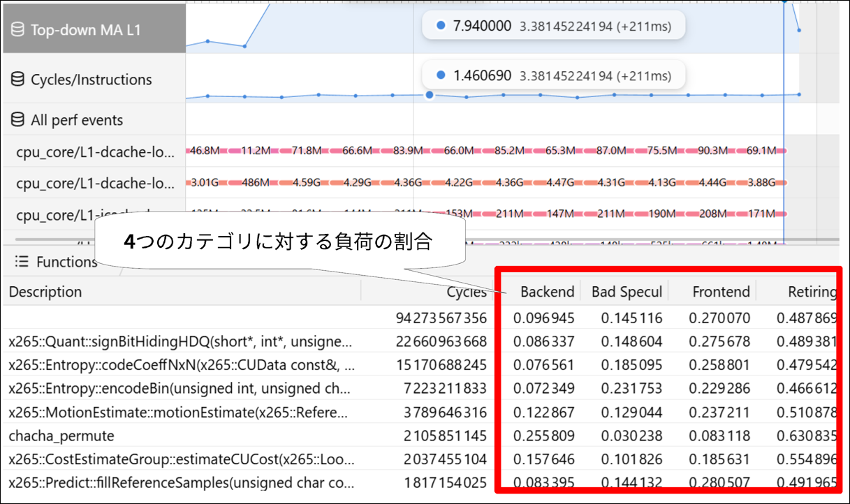Image resolution: width=850 pixels, height=504 pixels.
Task: Click the database icon beside Top-down MA L1
Action: 17,31
